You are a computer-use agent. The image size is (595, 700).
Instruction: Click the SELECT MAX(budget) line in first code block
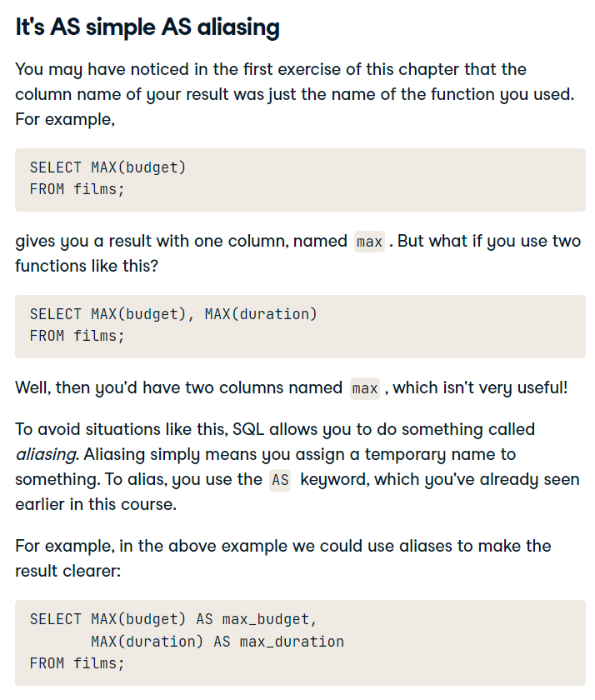point(107,167)
